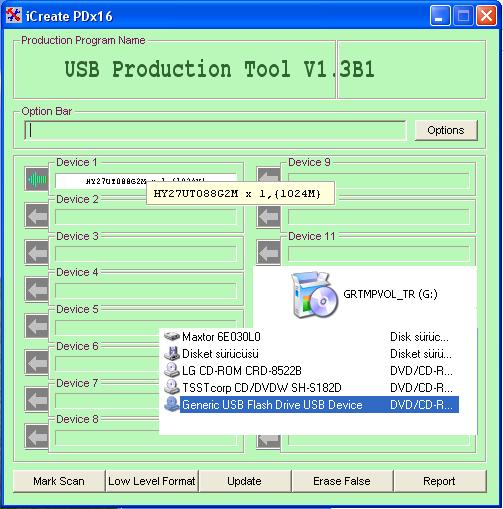
Task: Open the Report button
Action: (x=439, y=481)
